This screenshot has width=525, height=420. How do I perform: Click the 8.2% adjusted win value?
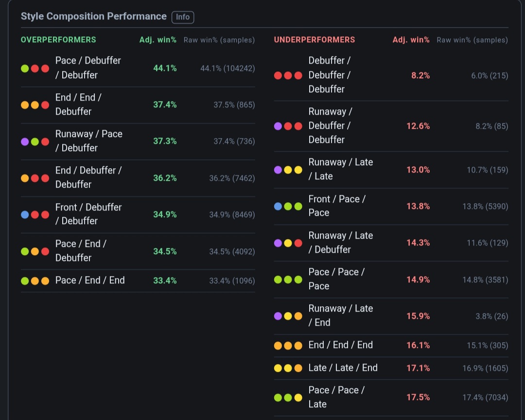[420, 75]
